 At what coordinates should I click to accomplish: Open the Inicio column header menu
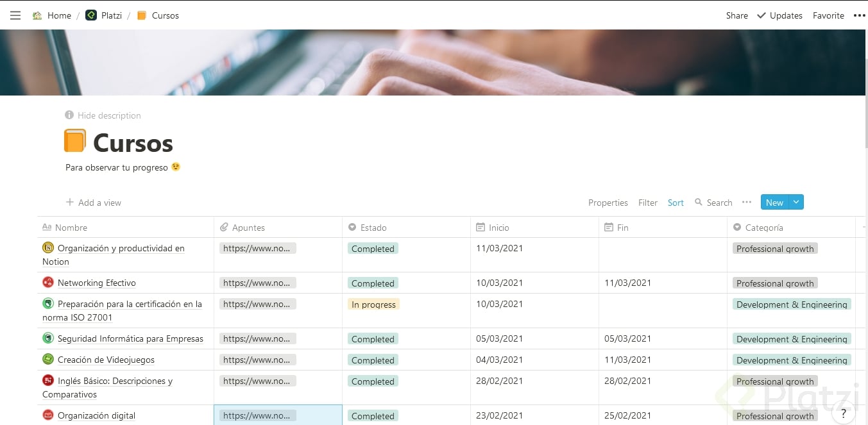(x=534, y=228)
